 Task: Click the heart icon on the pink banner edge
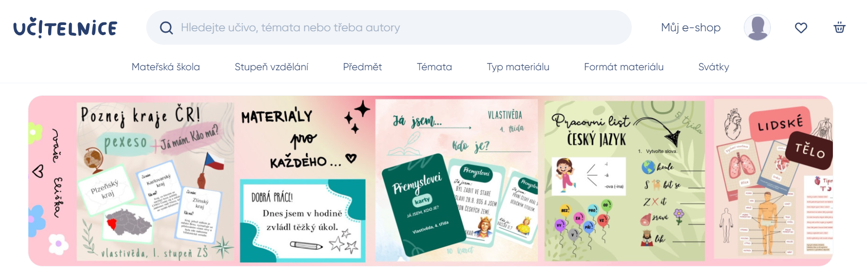point(38,171)
